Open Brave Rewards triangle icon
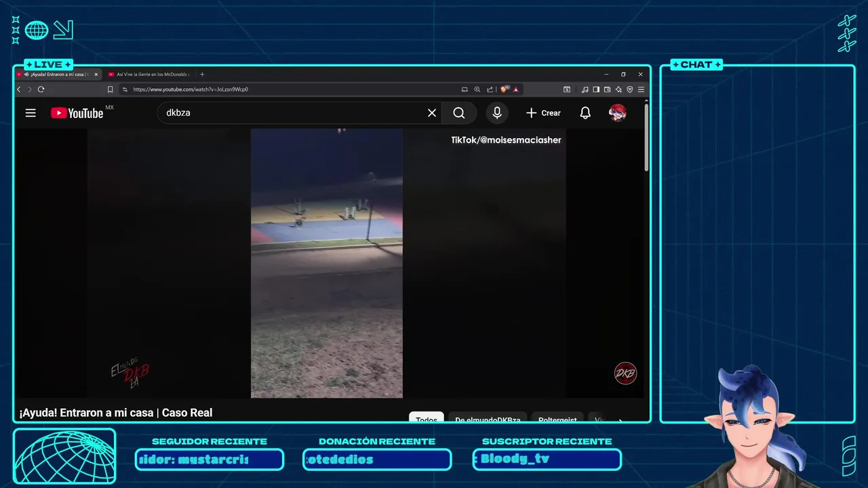The image size is (868, 488). click(x=516, y=89)
